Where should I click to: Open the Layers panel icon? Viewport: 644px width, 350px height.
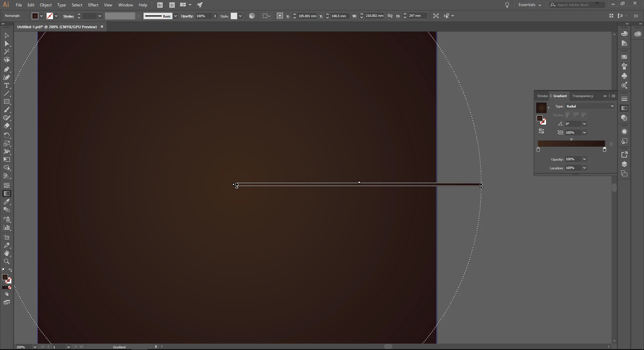tap(624, 164)
